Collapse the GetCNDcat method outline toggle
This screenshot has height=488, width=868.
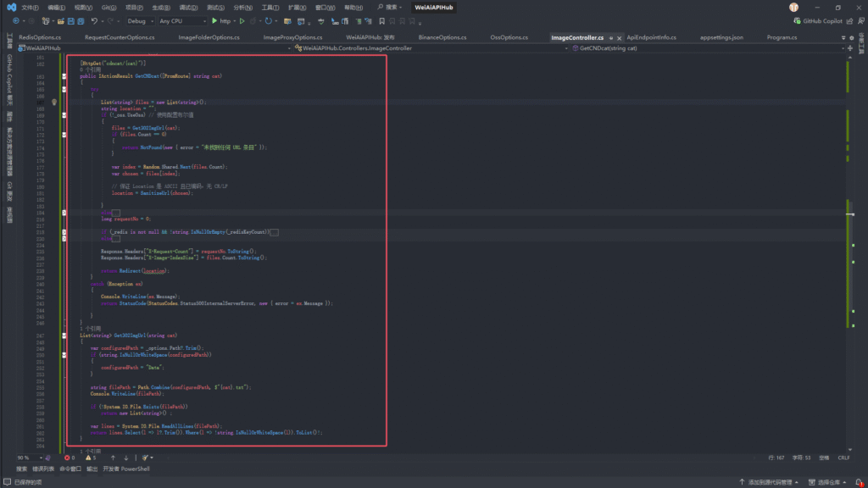coord(64,76)
